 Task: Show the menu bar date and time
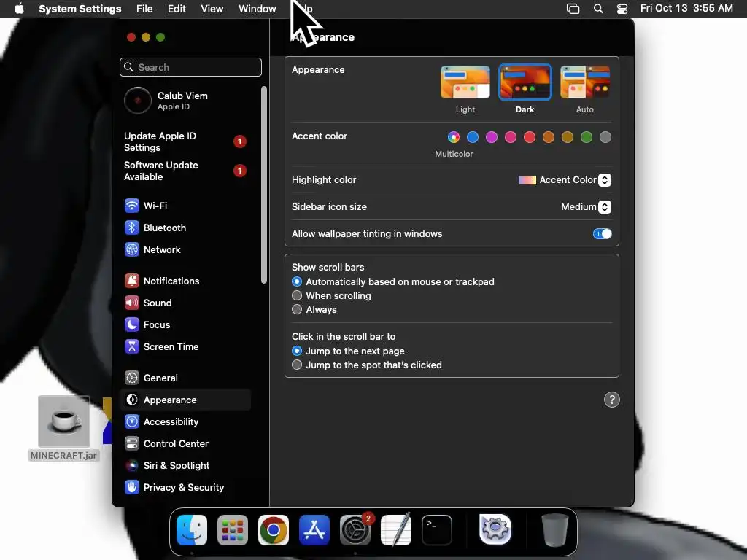click(x=686, y=8)
